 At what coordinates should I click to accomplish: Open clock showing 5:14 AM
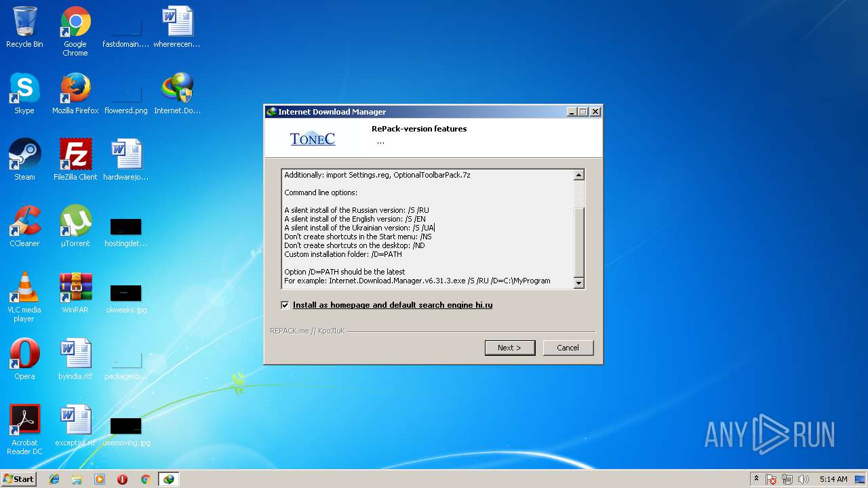click(833, 479)
